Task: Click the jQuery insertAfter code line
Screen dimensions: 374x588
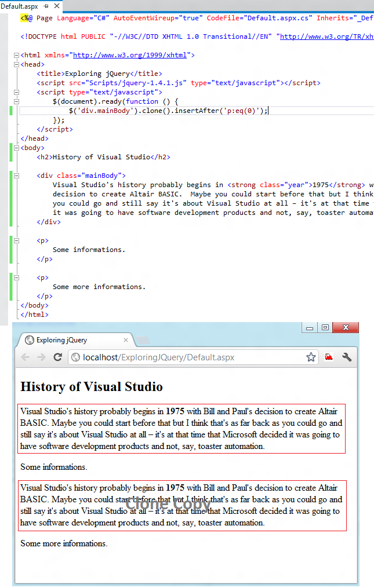Action: click(168, 111)
